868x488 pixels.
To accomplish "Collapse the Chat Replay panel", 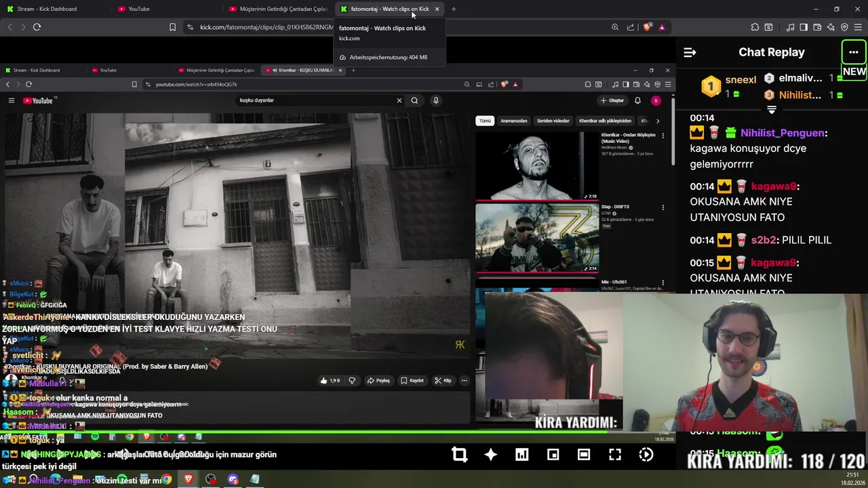I will coord(690,52).
